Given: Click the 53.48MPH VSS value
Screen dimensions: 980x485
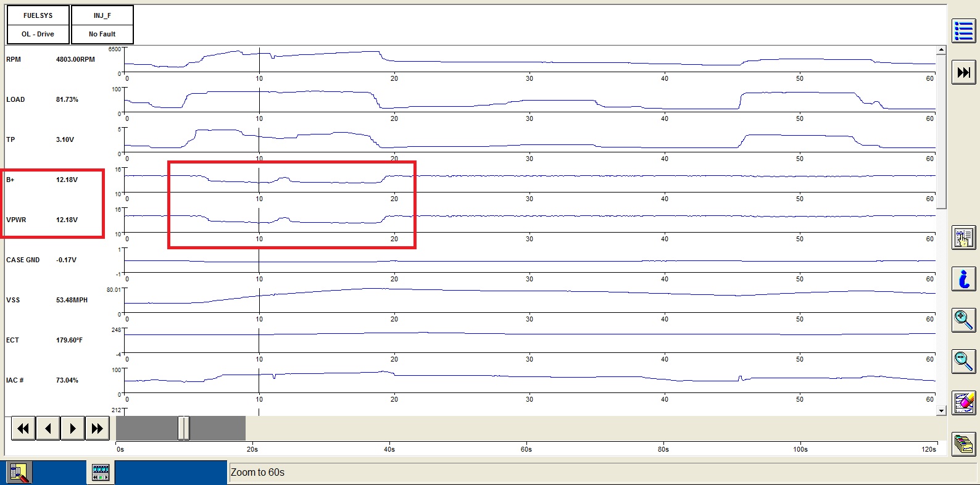Looking at the screenshot, I should [x=72, y=300].
